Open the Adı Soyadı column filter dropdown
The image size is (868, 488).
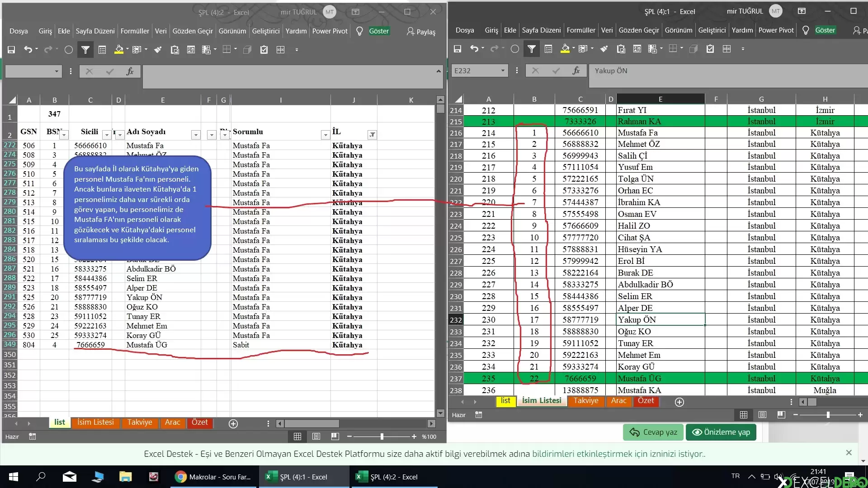[196, 135]
